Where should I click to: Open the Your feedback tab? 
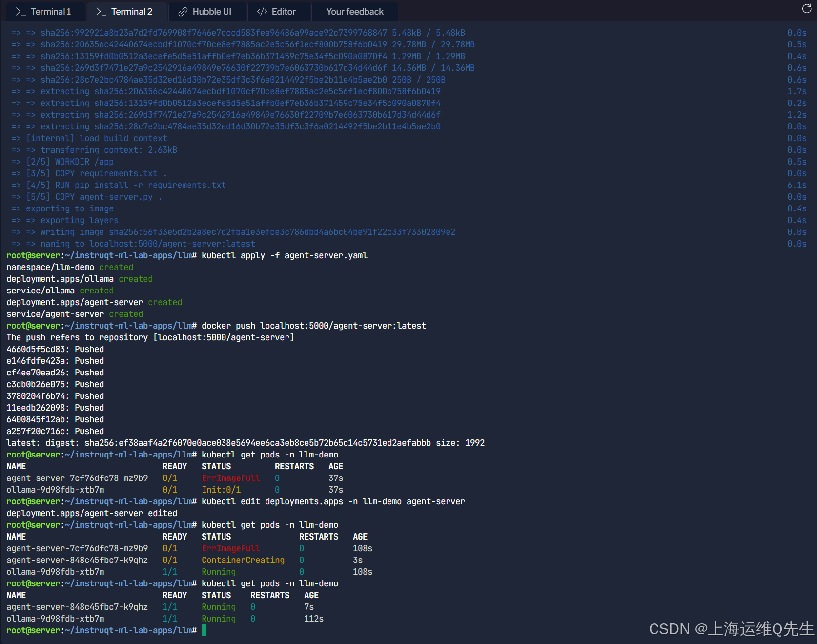coord(355,12)
